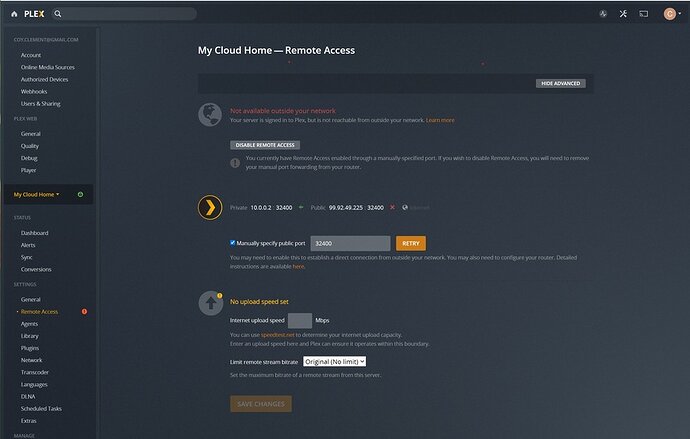Open Plugins settings
This screenshot has height=439, width=690.
click(x=30, y=348)
